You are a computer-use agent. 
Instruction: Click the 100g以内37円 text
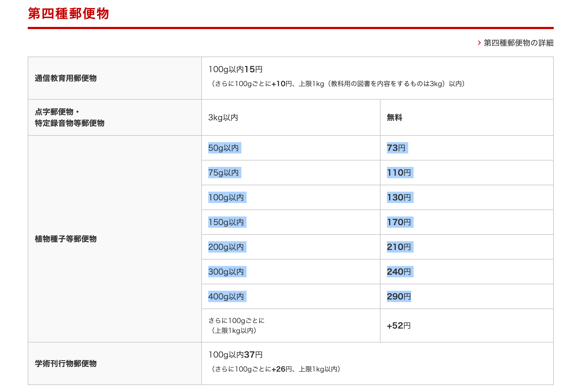click(x=235, y=355)
